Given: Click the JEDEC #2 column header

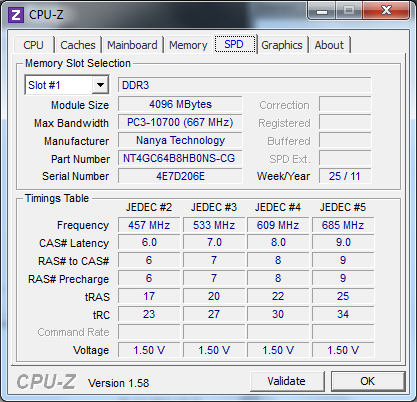Looking at the screenshot, I should tap(149, 207).
